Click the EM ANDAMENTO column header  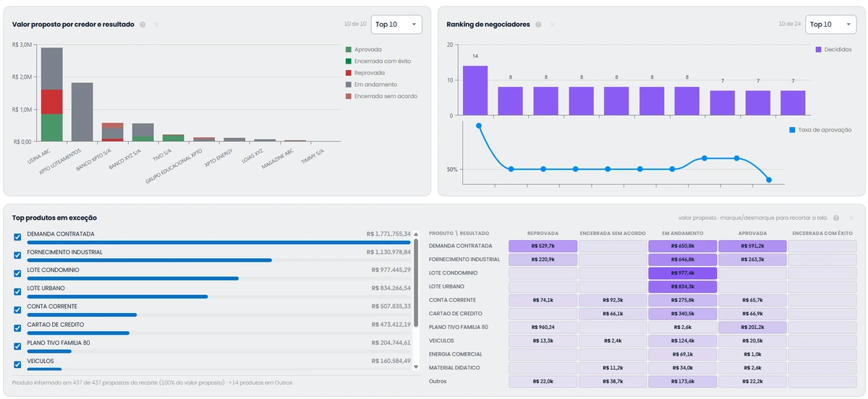pyautogui.click(x=682, y=233)
